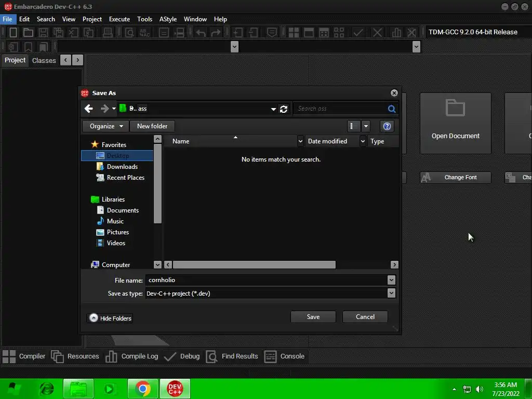Click the Compile four-squares toolbar icon
Screen dimensions: 532x399
point(294,33)
